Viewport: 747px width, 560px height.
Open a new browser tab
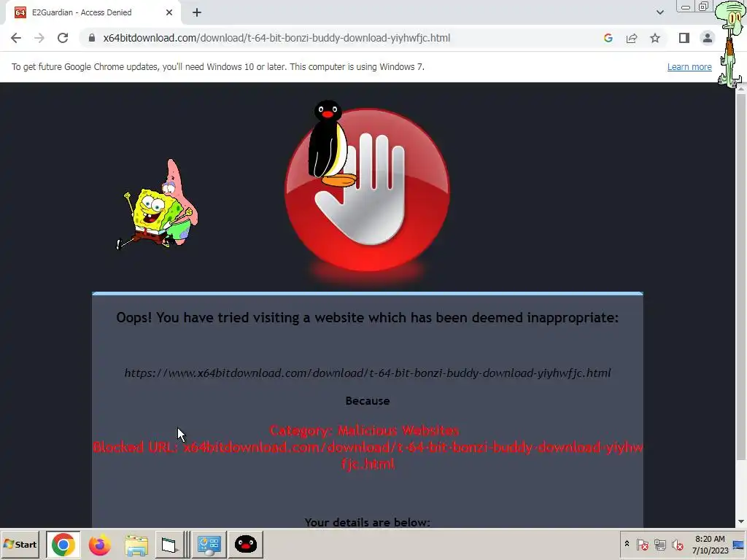[x=197, y=12]
